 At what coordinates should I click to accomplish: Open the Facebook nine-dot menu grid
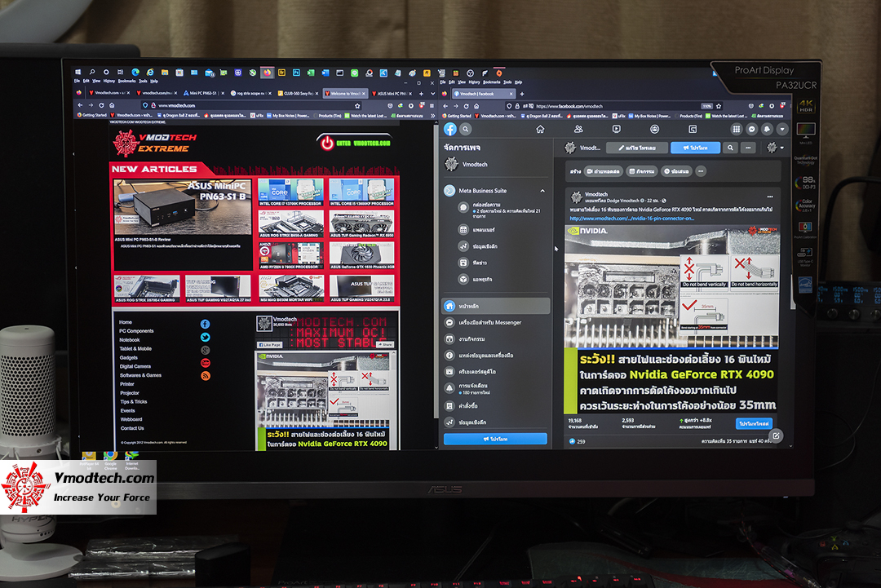click(x=736, y=129)
